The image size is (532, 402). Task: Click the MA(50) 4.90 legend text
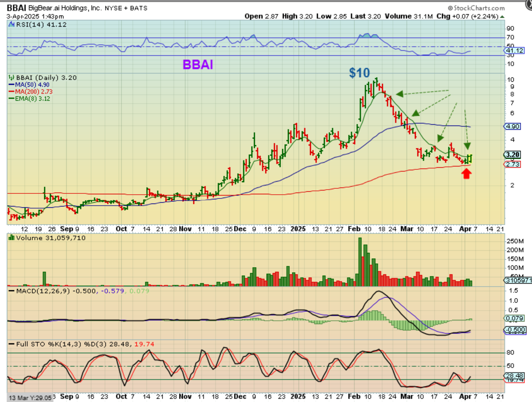[x=32, y=85]
